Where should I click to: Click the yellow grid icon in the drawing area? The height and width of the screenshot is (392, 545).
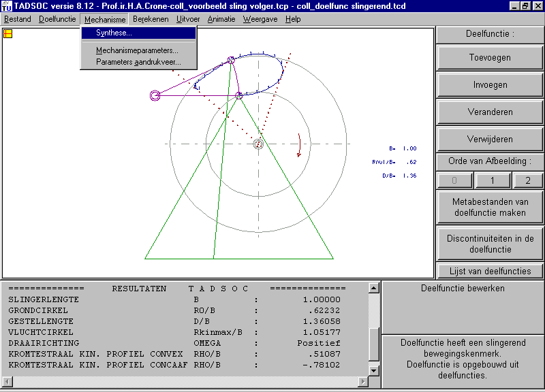[x=7, y=33]
